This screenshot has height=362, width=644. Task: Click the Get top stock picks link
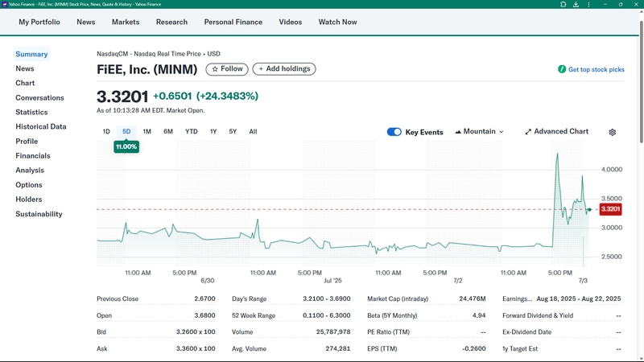pyautogui.click(x=596, y=70)
